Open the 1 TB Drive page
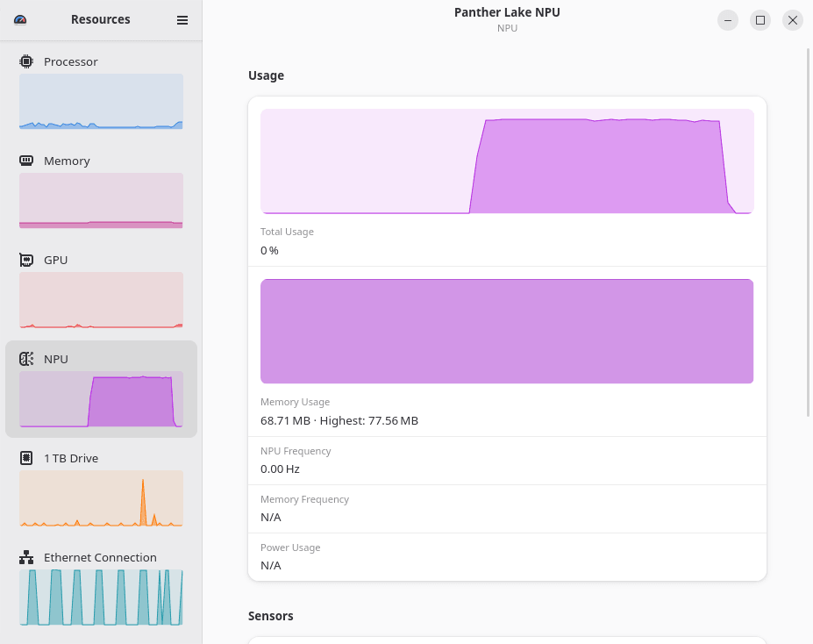Screen dimensions: 813x644 [101, 489]
